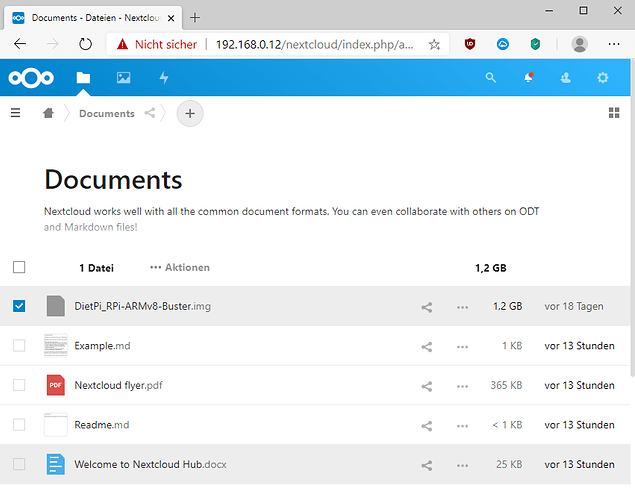Open the settings gear user menu

[602, 77]
